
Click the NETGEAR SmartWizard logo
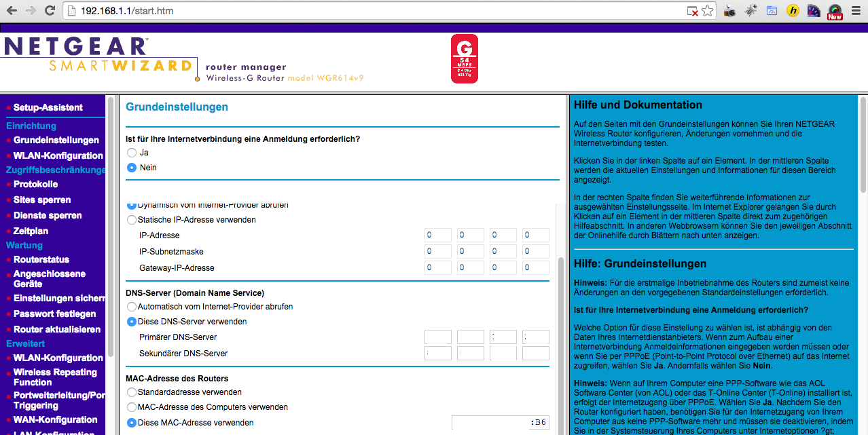99,57
